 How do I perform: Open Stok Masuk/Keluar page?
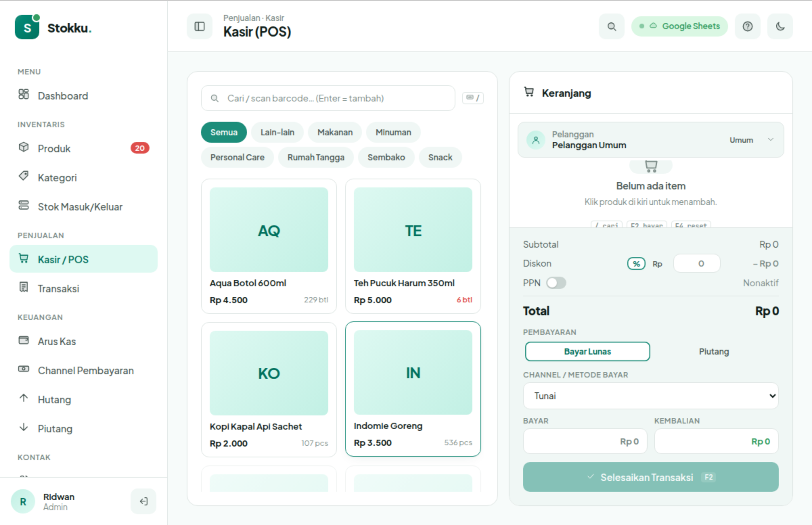tap(84, 207)
